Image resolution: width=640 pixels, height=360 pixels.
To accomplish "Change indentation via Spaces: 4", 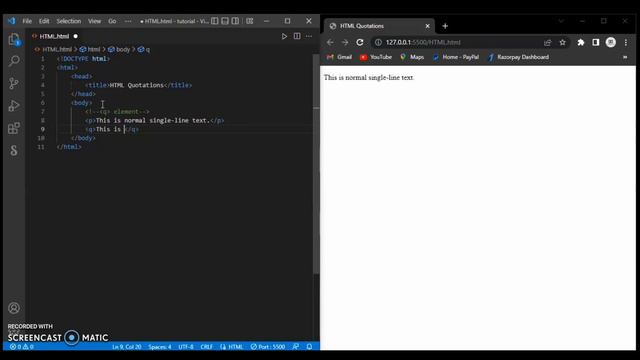I will click(160, 347).
